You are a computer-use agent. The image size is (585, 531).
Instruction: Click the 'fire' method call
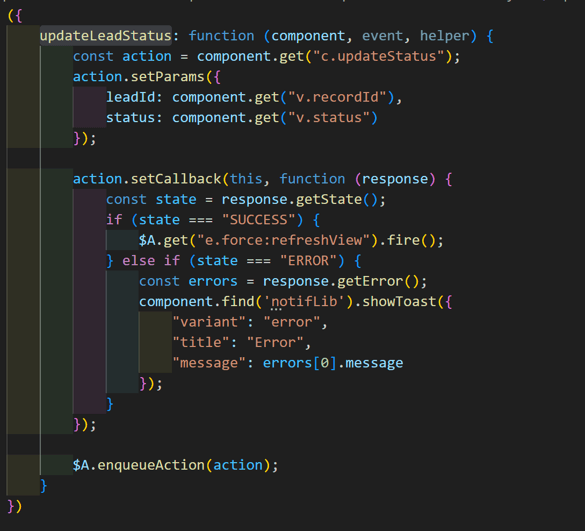pyautogui.click(x=403, y=241)
